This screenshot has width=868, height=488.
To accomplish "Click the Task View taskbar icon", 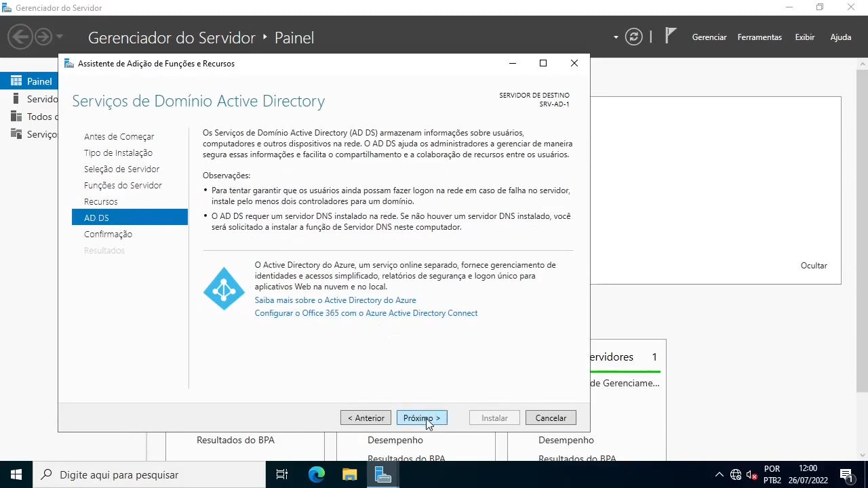I will 281,474.
